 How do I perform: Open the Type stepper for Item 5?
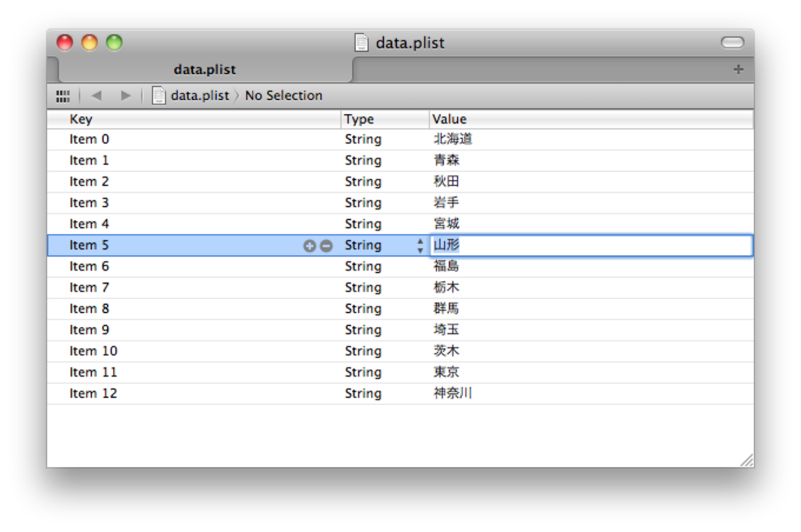click(420, 246)
